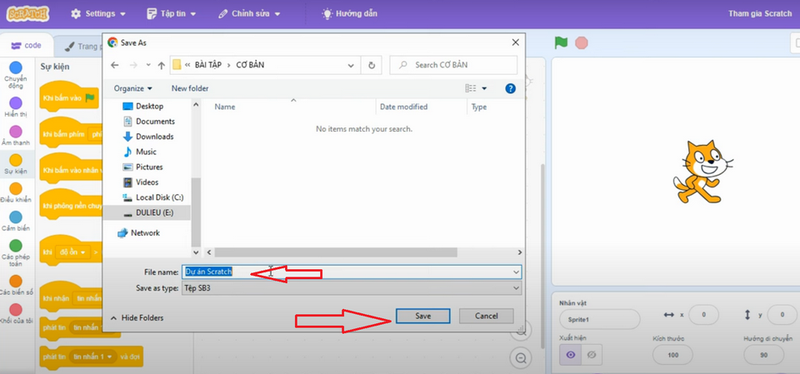Click 'Khi bấm vào' green flag block
This screenshot has height=374, width=800.
point(68,98)
